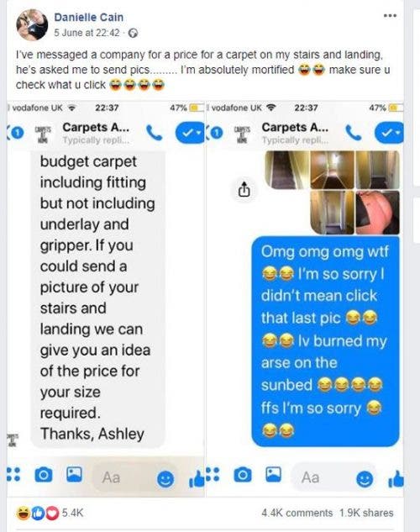Open Danielle Cain's profile name link

(89, 18)
